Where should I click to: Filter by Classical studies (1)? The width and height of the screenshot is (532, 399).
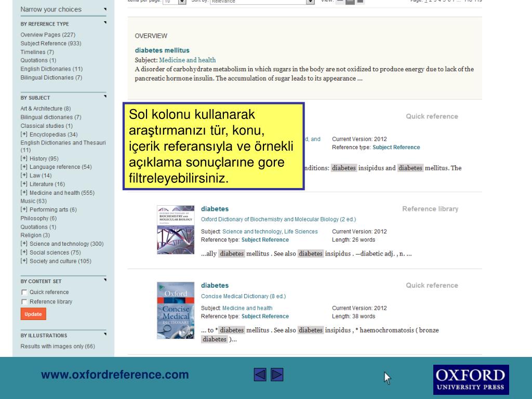coord(46,126)
